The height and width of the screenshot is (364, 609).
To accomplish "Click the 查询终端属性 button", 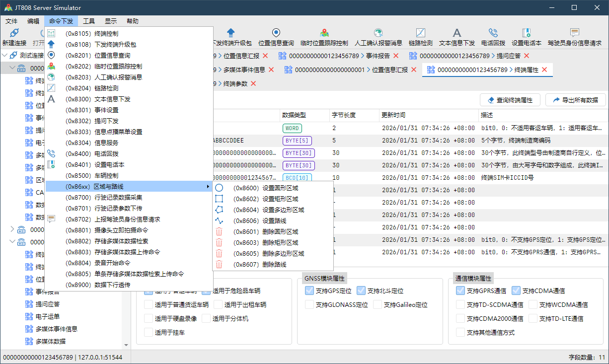I will point(510,100).
